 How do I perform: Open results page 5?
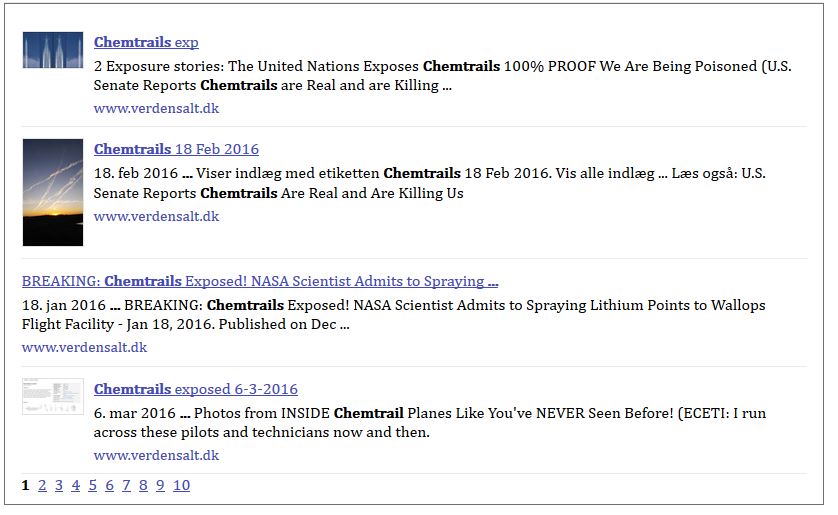click(92, 485)
